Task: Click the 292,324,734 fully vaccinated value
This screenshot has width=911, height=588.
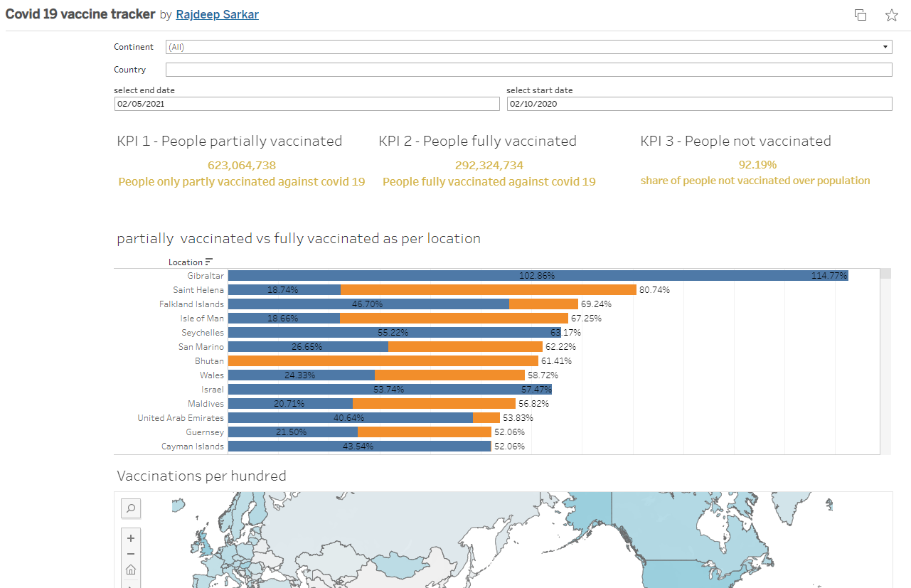Action: point(489,166)
